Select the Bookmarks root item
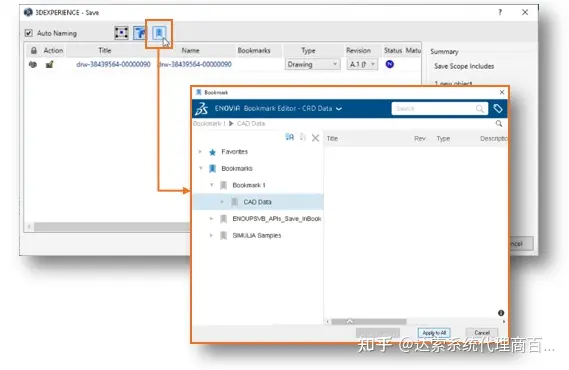The image size is (569, 370). (237, 168)
